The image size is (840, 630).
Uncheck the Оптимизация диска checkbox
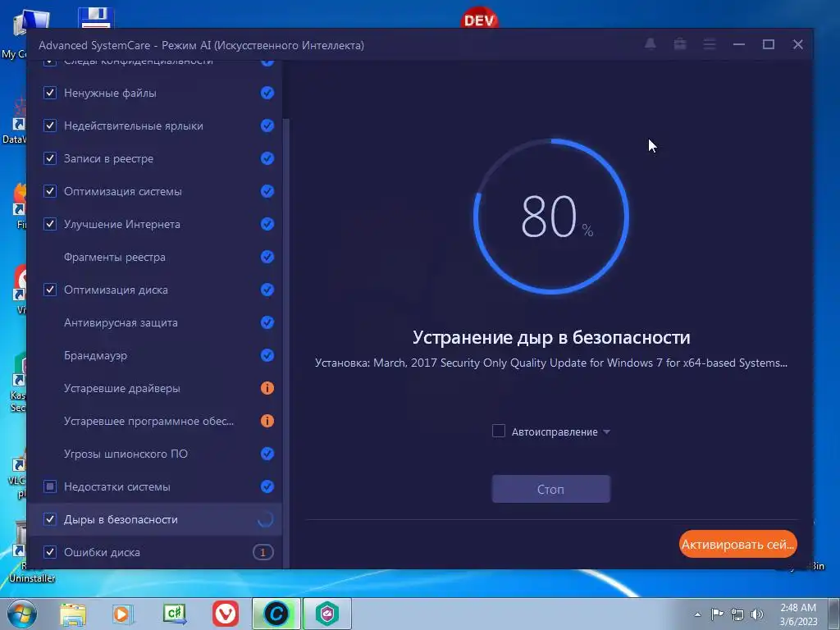coord(50,290)
